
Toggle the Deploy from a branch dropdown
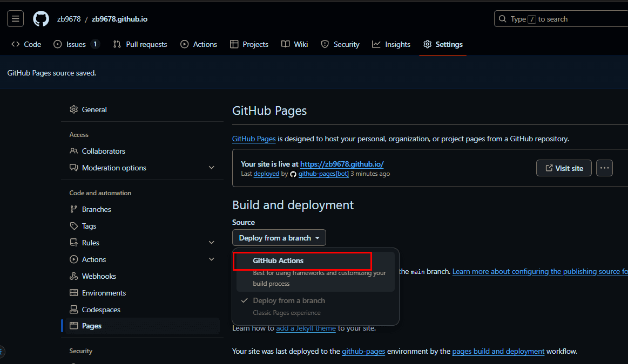point(279,238)
